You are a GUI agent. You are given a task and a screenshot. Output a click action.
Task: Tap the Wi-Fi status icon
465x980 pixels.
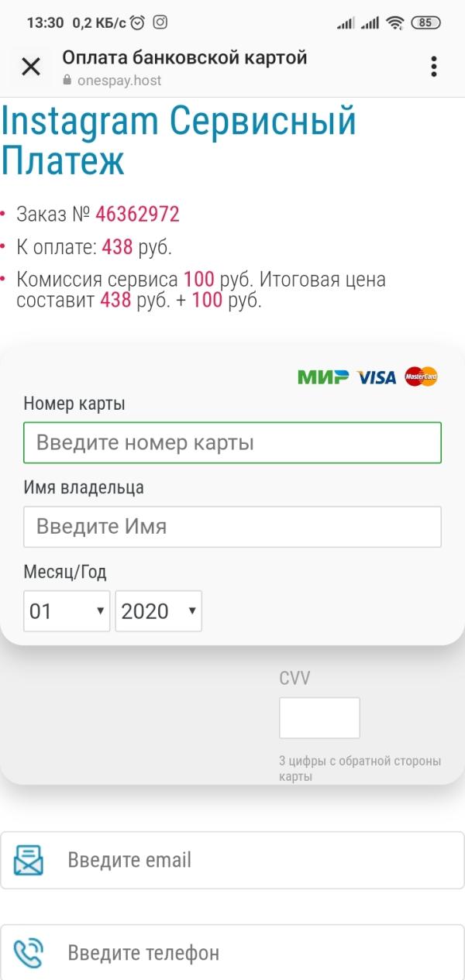tap(395, 22)
